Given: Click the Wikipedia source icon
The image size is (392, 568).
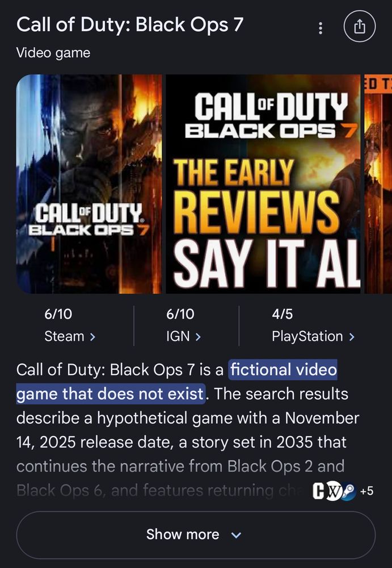Looking at the screenshot, I should click(x=332, y=491).
